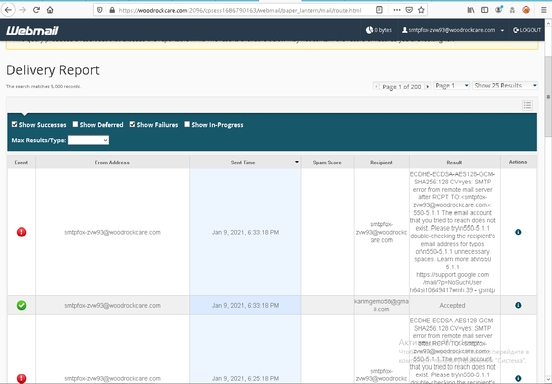Open info action icon for 6:25:18 PM row
Image resolution: width=552 pixels, height=384 pixels.
[518, 378]
